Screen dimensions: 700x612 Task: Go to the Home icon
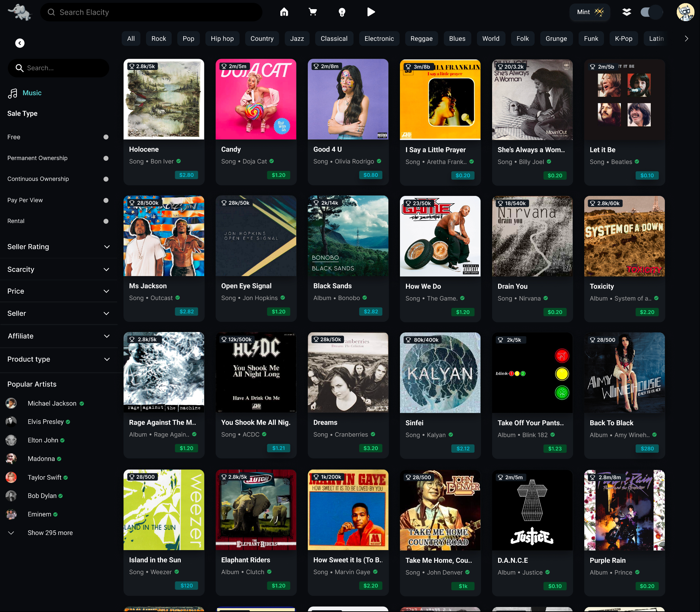pyautogui.click(x=284, y=12)
